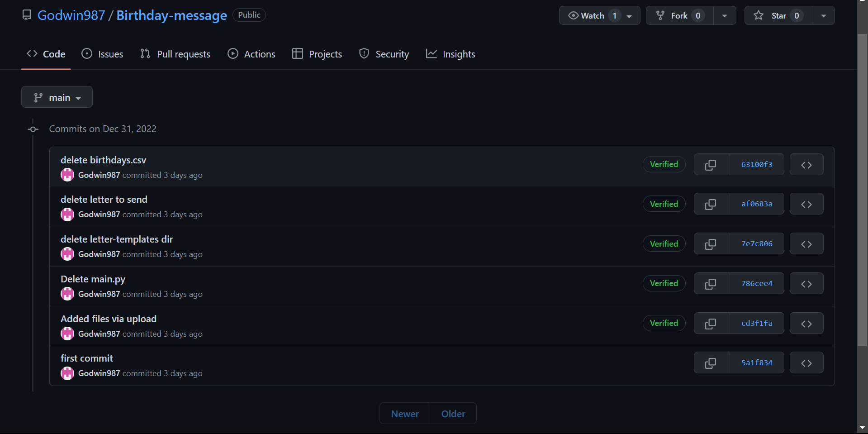
Task: Copy full SHA for commit 7e7c806
Action: tap(711, 244)
